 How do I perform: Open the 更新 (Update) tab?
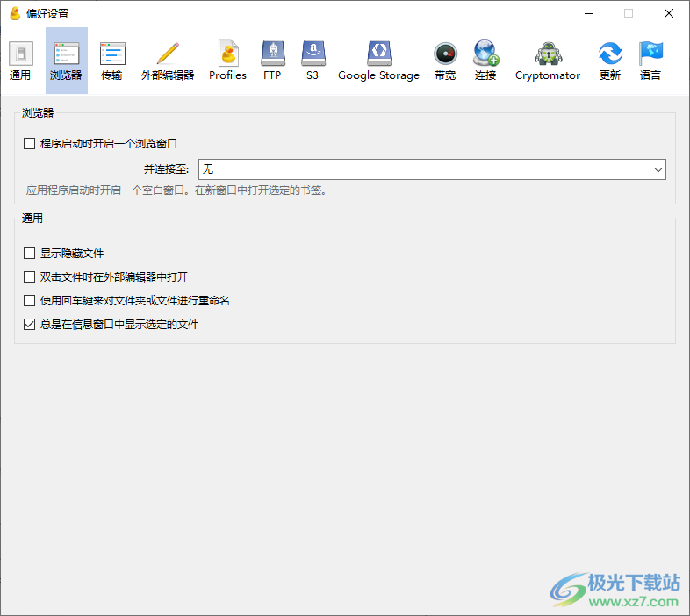click(x=610, y=61)
